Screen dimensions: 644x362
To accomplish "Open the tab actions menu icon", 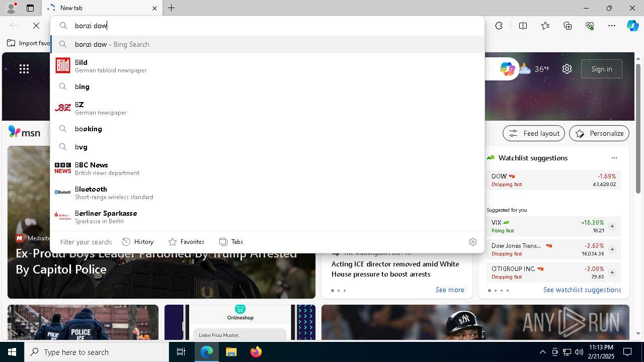I will (30, 8).
